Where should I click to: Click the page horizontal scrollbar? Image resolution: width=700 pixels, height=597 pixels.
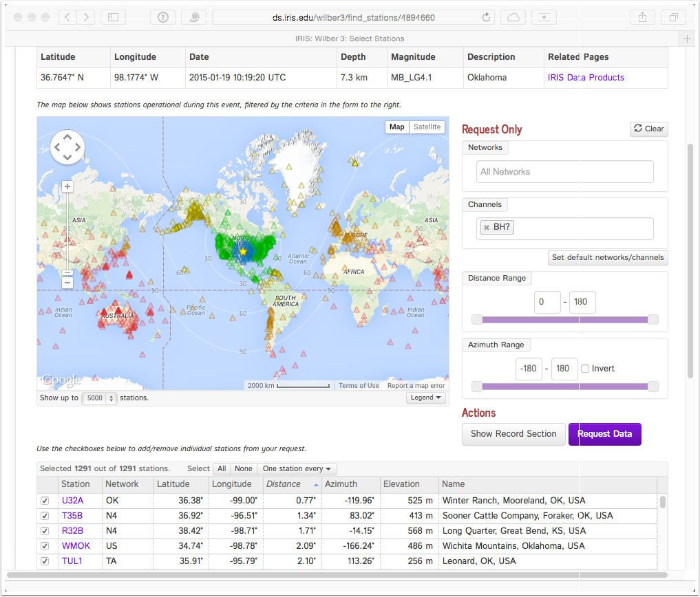click(337, 575)
